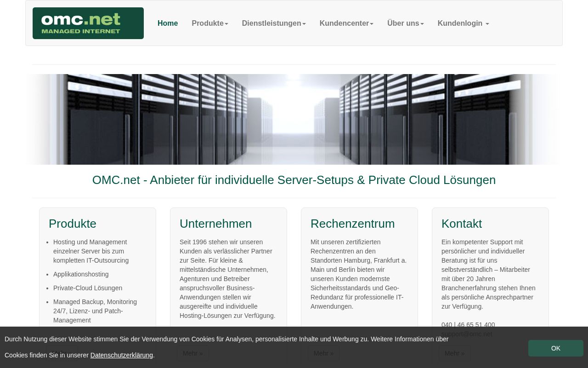Screen dimensions: 588x368
Task: Select the Rechenzentrum card heading
Action: (x=353, y=224)
